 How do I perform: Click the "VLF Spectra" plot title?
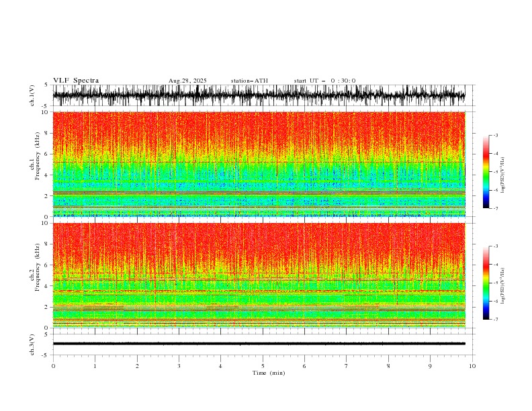click(76, 81)
